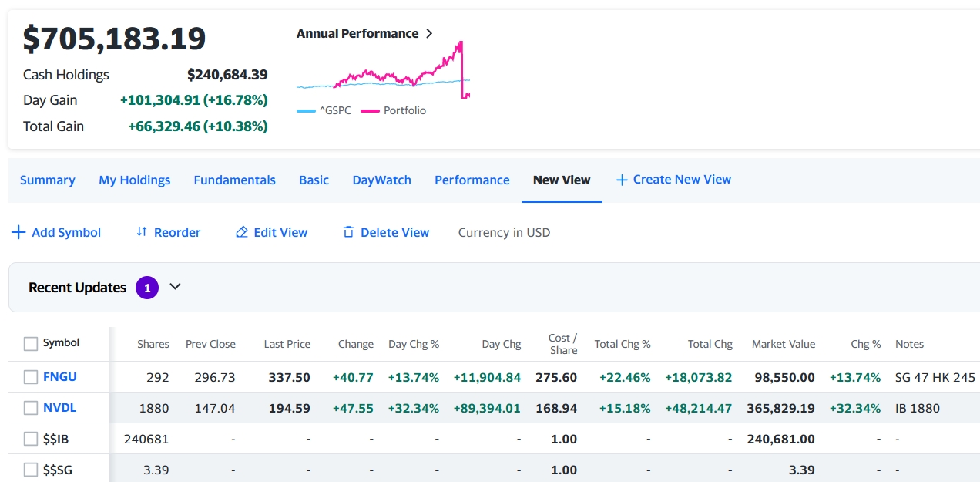Switch to the My Holdings tab

134,180
